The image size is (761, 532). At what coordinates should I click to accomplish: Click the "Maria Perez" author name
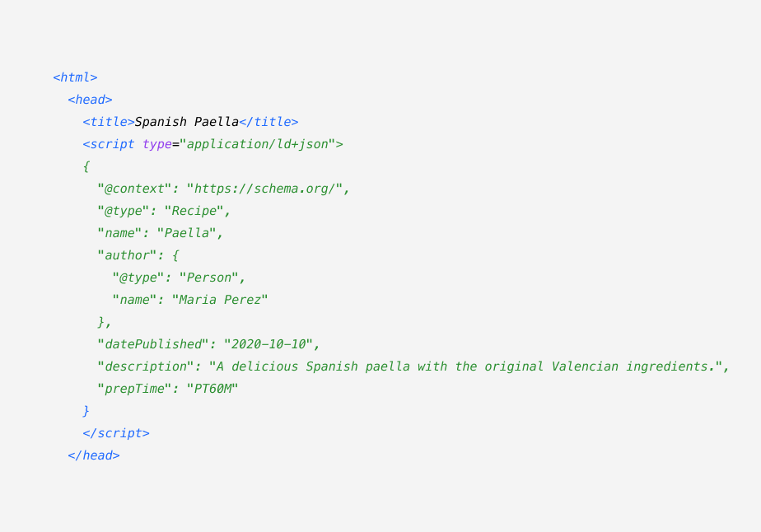click(220, 301)
